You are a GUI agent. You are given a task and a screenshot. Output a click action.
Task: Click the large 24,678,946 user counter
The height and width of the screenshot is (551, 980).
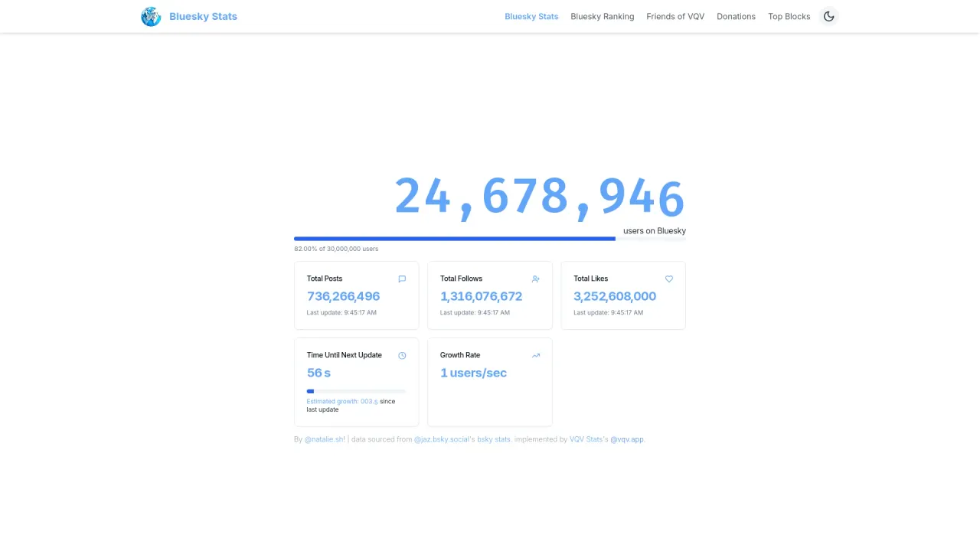coord(539,196)
